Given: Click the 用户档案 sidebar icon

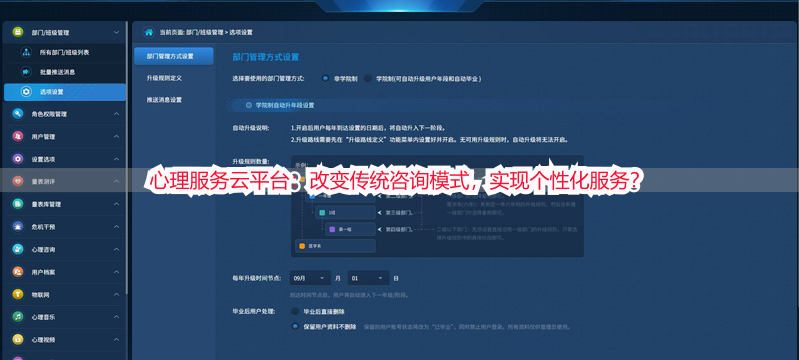Looking at the screenshot, I should coord(18,272).
